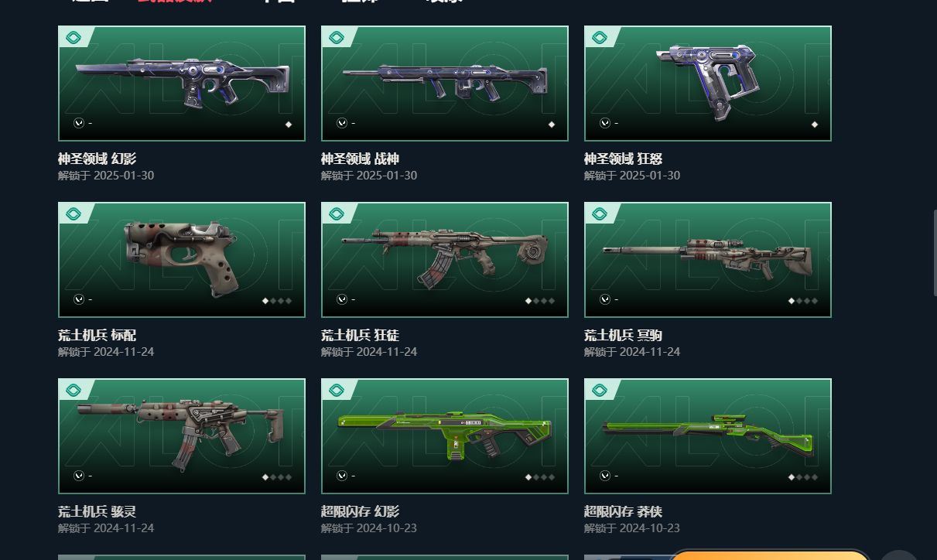This screenshot has width=937, height=560.
Task: Click VP currency icon on 荒土机兵 狂徒 card
Action: pos(341,299)
